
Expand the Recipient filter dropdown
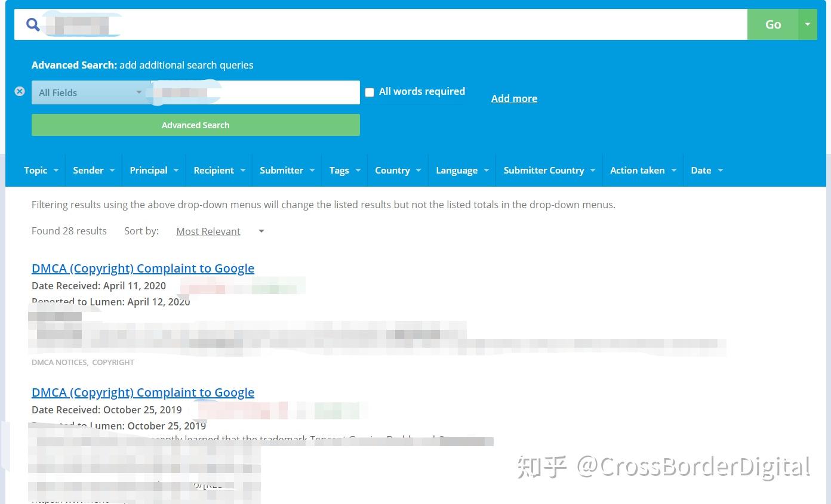pos(219,170)
